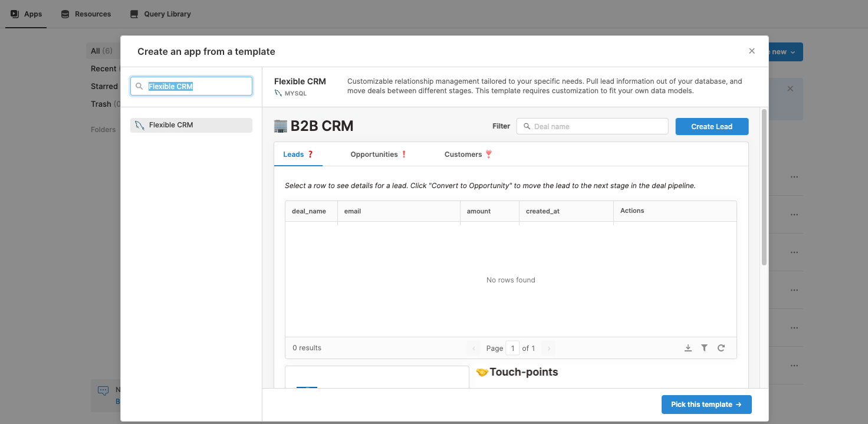868x424 pixels.
Task: Advance to next page with right chevron
Action: pos(548,348)
